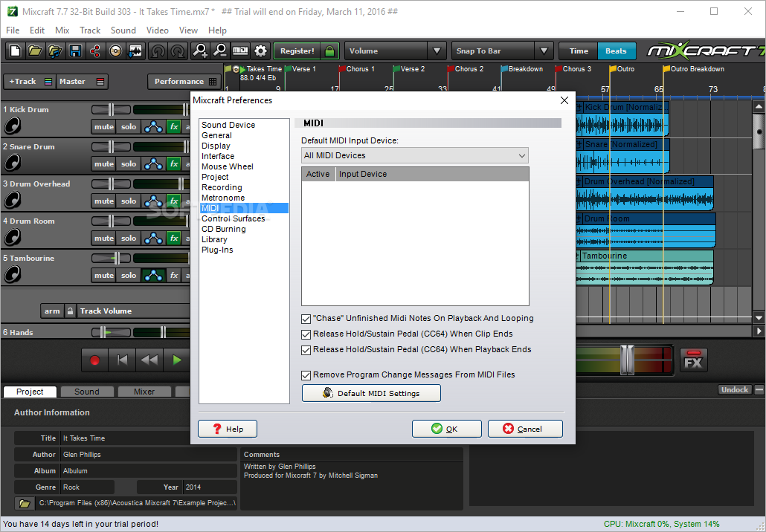Click the Undock button

734,389
